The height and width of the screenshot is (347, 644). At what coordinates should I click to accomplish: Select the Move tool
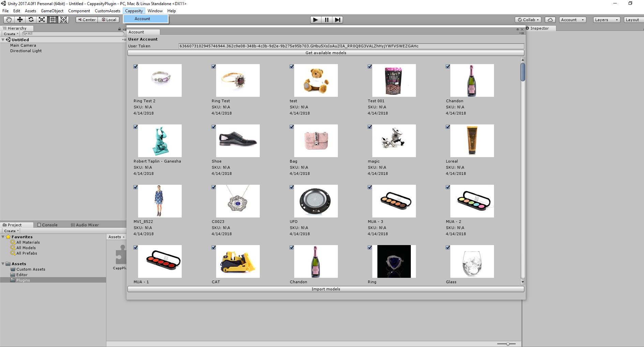[x=20, y=20]
